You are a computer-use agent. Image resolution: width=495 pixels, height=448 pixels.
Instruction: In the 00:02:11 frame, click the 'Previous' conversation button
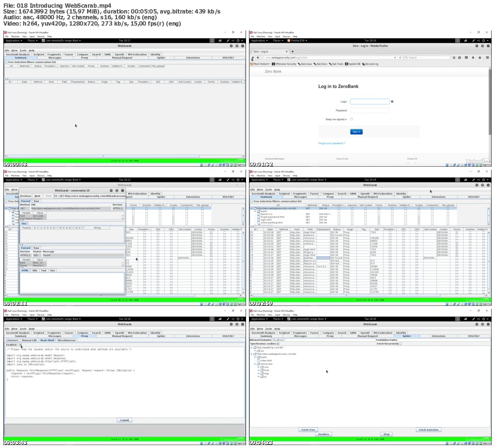(26, 196)
